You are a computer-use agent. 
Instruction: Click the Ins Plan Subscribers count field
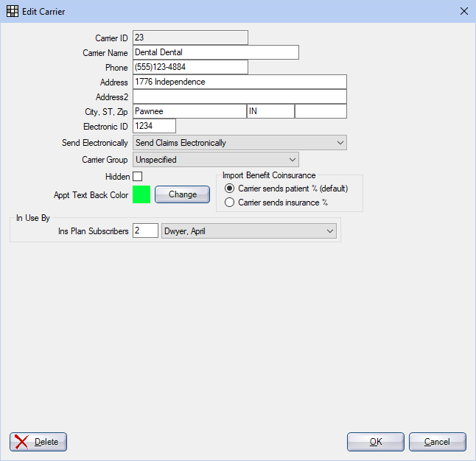(x=145, y=230)
